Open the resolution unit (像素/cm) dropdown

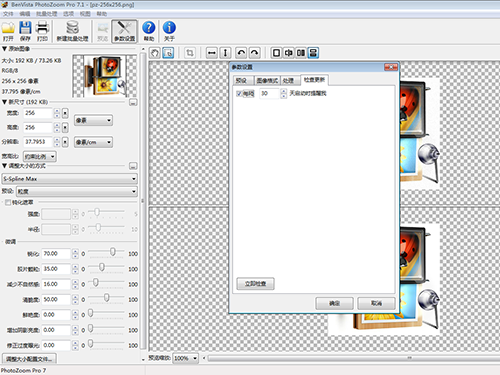pyautogui.click(x=93, y=142)
